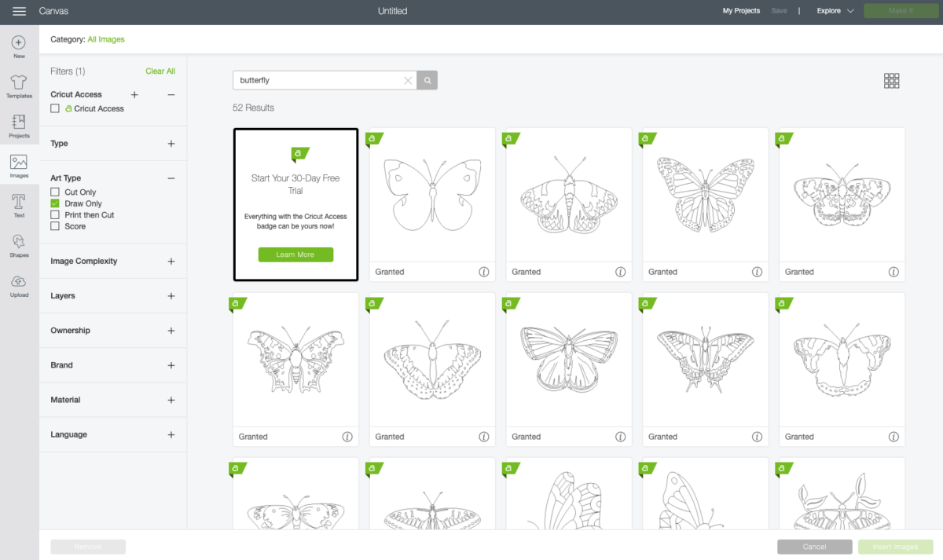Show info for third first-row butterfly
943x560 pixels.
[757, 272]
